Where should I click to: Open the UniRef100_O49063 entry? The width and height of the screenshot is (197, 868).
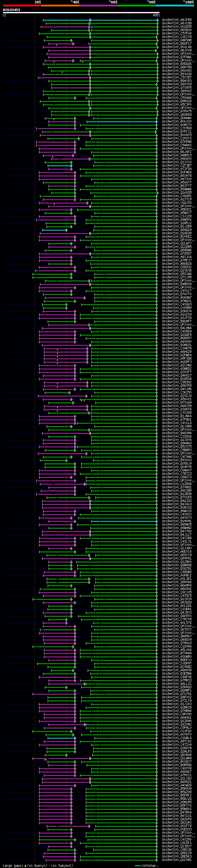point(177,91)
